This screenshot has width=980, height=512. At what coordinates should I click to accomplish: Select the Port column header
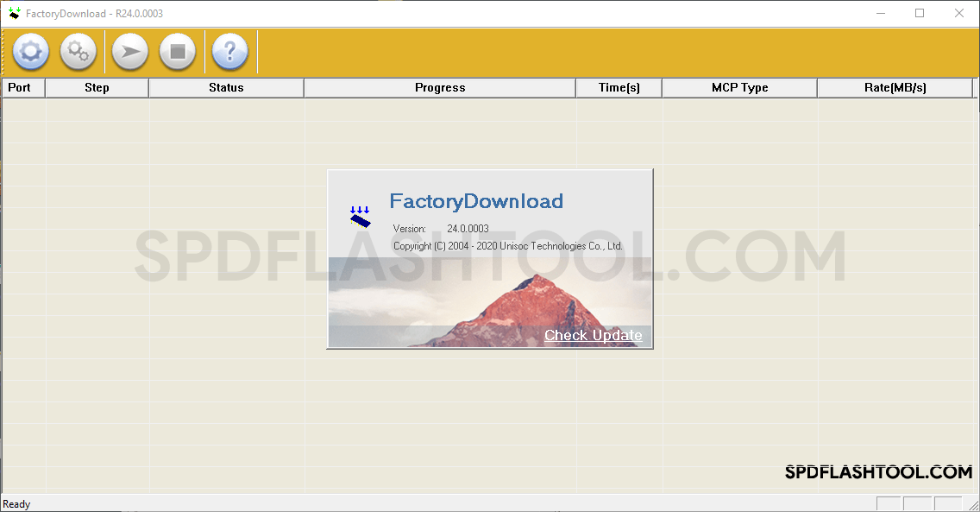click(23, 87)
